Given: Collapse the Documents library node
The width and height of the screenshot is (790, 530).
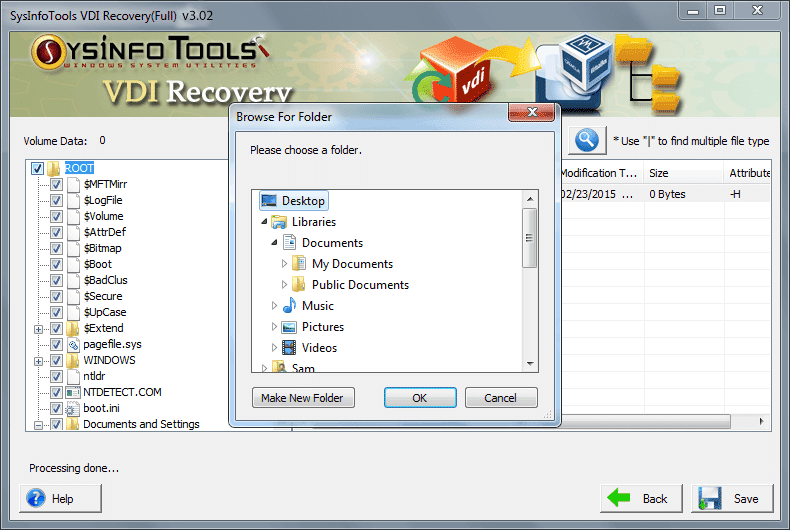Looking at the screenshot, I should tap(274, 242).
